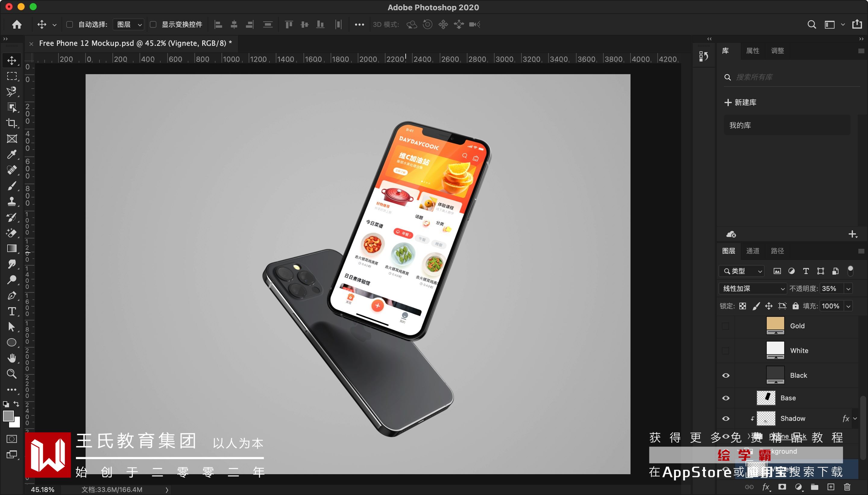
Task: Open the blend mode dropdown
Action: [753, 288]
